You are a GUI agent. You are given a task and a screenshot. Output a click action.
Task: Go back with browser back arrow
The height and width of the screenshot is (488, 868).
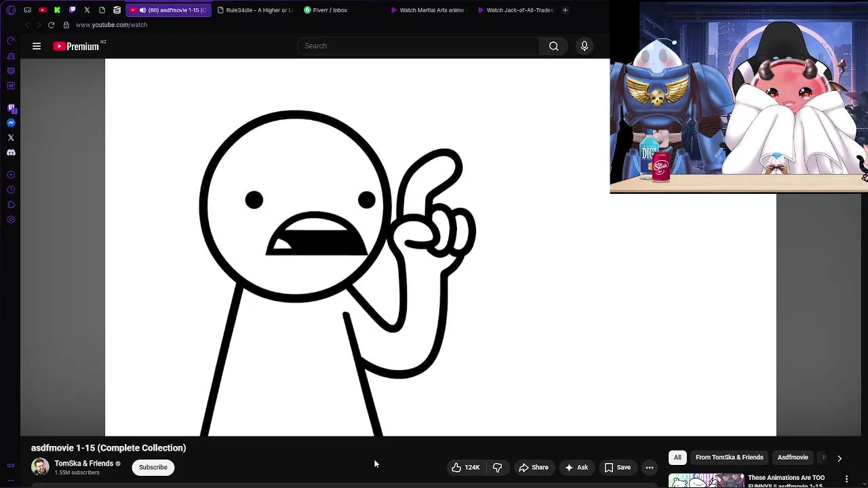point(26,25)
